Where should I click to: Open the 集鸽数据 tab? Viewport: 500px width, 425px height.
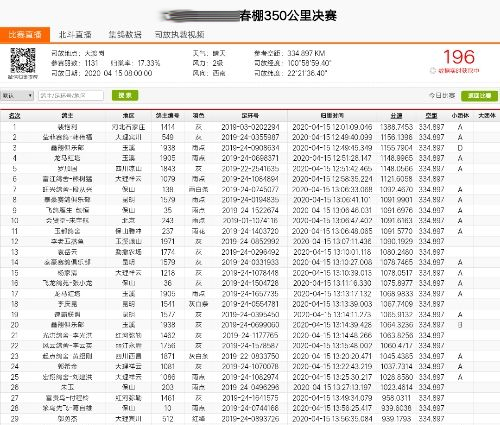pyautogui.click(x=125, y=35)
